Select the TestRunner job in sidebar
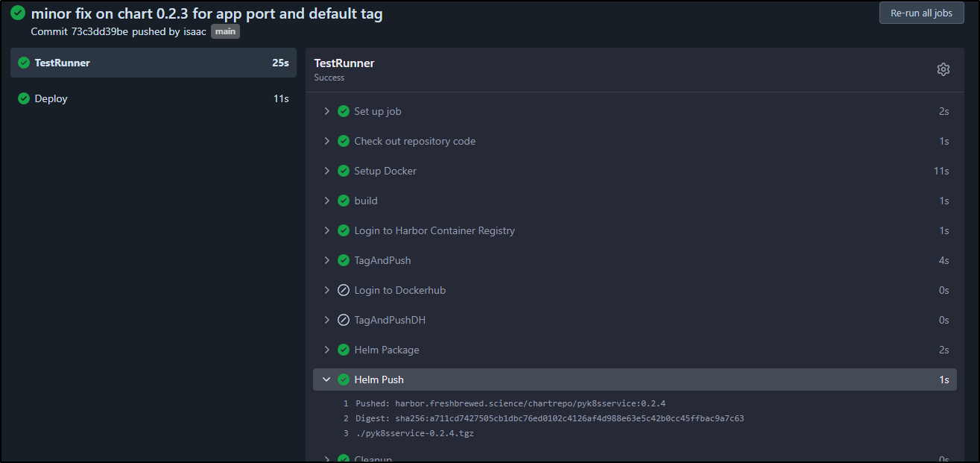The width and height of the screenshot is (980, 463). (x=154, y=63)
